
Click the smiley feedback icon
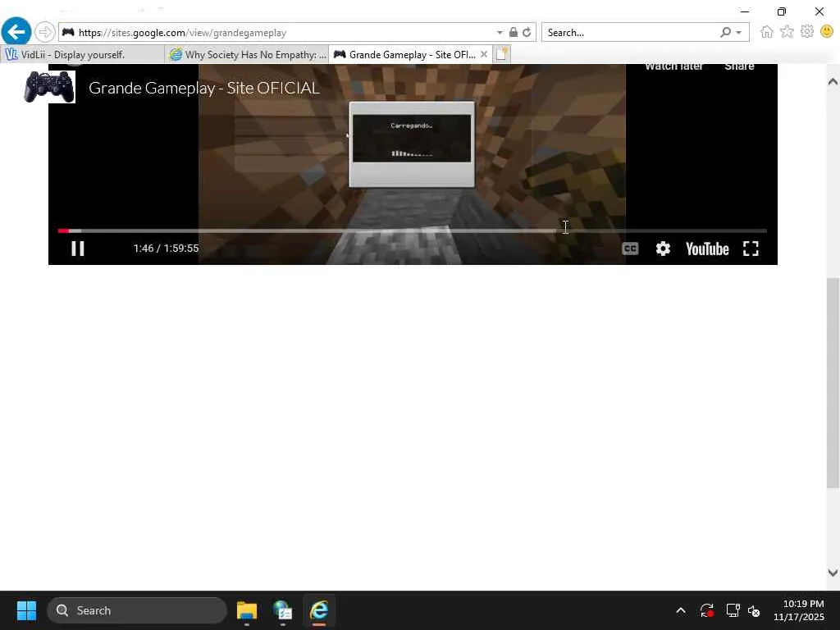(827, 32)
